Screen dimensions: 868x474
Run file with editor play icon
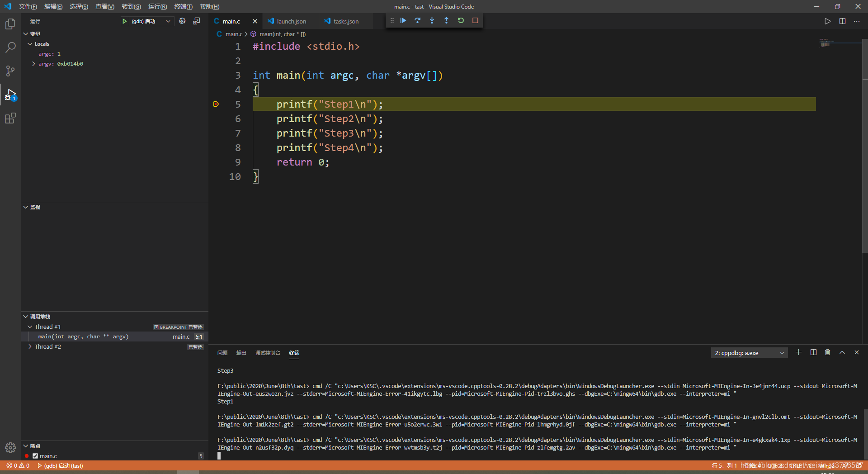[827, 21]
